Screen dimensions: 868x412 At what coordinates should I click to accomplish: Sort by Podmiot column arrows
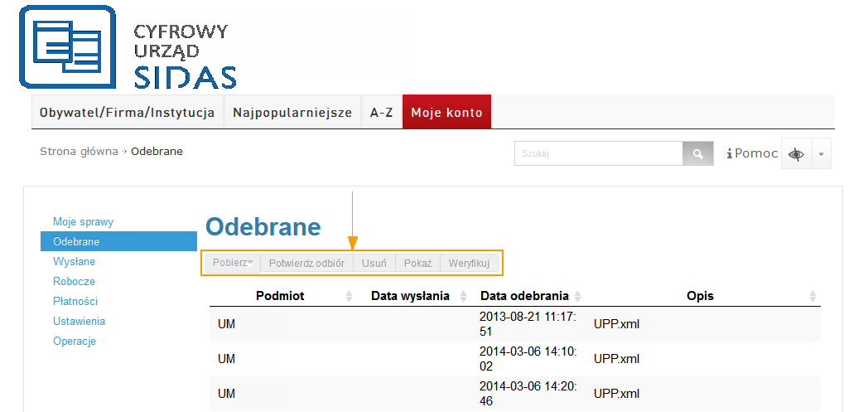(349, 296)
